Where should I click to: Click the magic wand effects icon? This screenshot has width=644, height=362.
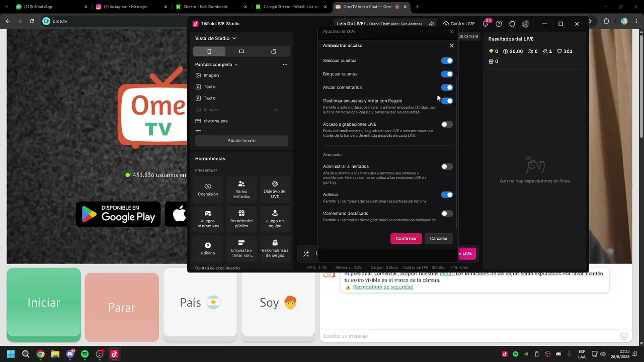(306, 253)
